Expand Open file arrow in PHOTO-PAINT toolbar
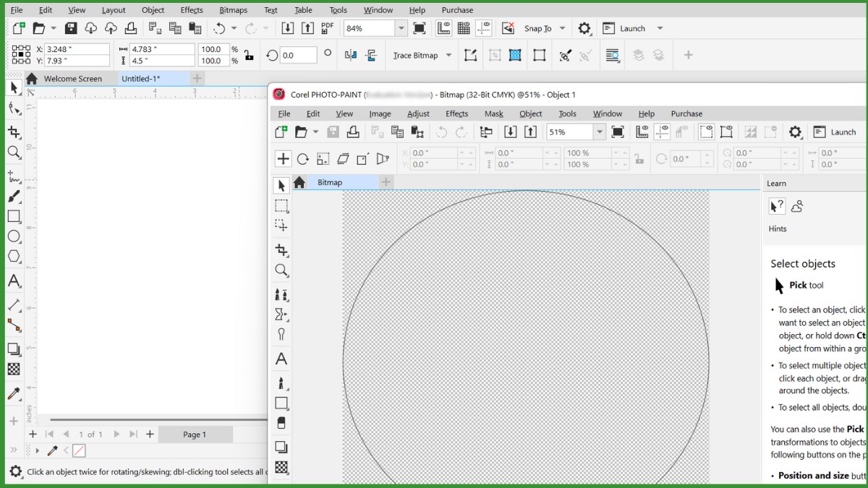This screenshot has width=868, height=488. pyautogui.click(x=315, y=132)
